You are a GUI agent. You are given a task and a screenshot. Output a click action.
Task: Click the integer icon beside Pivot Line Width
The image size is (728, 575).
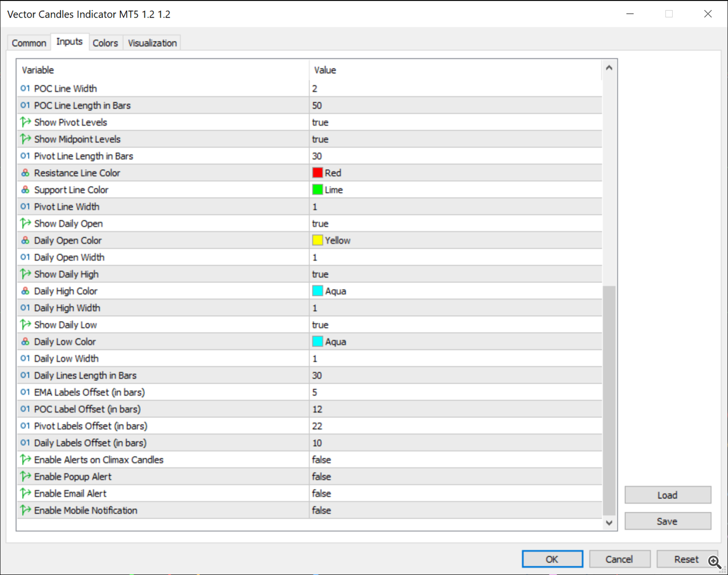tap(25, 206)
